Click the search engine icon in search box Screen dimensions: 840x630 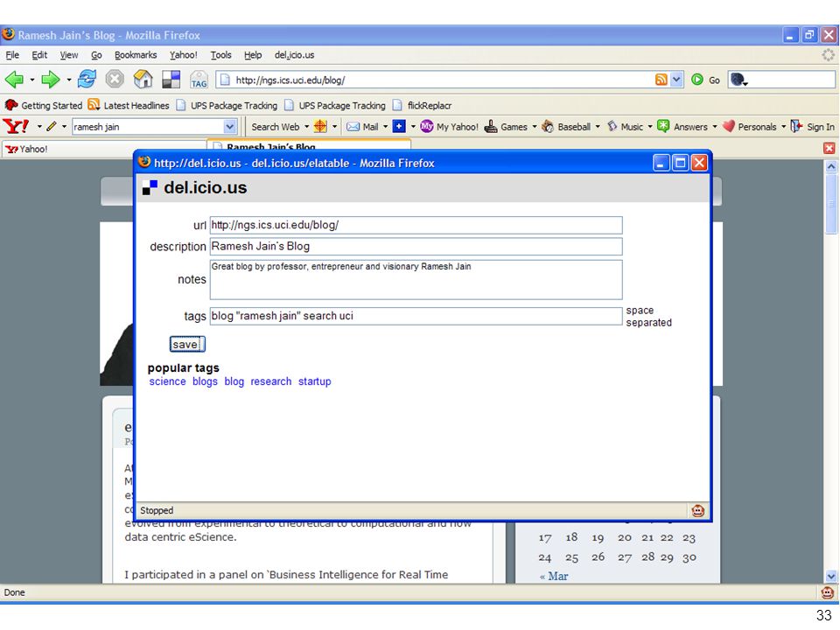(x=739, y=80)
